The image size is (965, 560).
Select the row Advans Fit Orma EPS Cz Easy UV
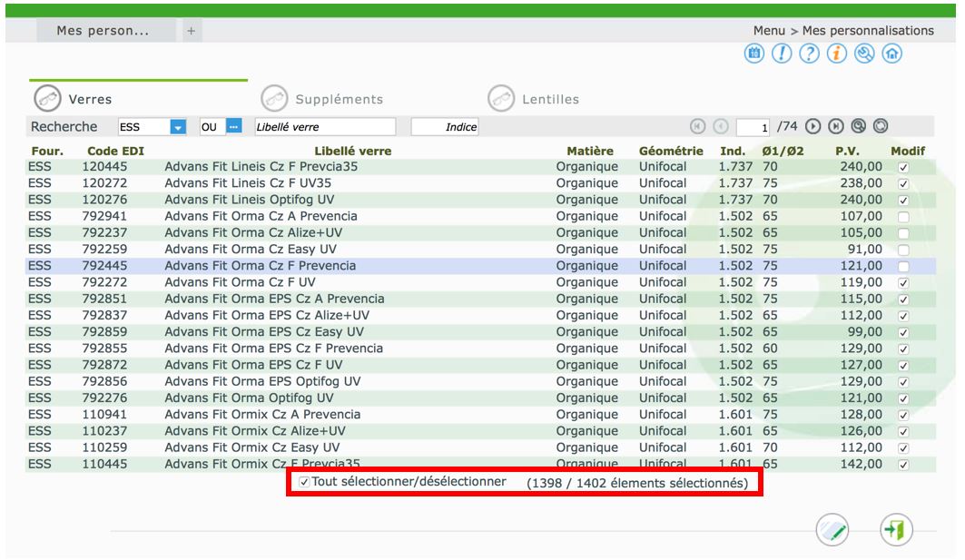(480, 332)
